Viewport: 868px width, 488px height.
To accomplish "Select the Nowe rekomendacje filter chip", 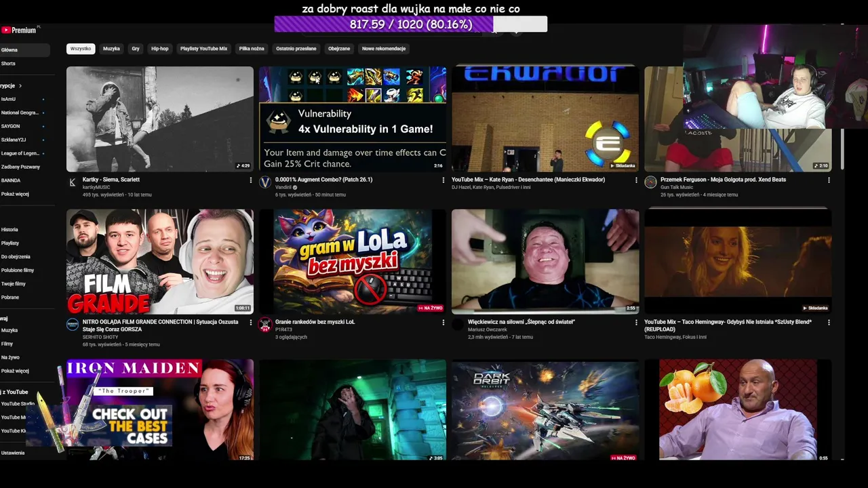I will pyautogui.click(x=384, y=49).
